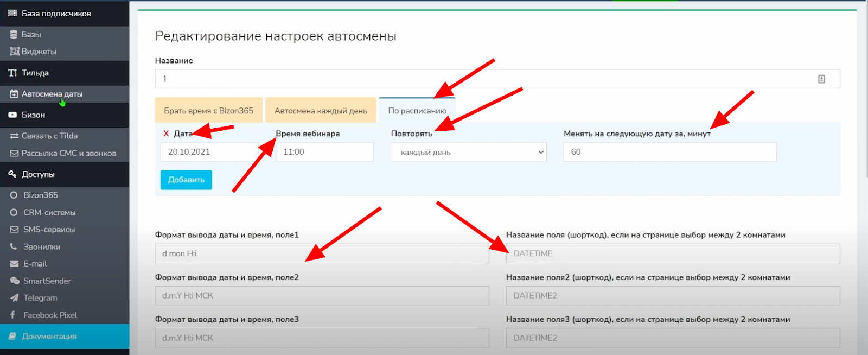The image size is (868, 355).
Task: Switch to Брать время с Bizon365 tab
Action: 209,111
